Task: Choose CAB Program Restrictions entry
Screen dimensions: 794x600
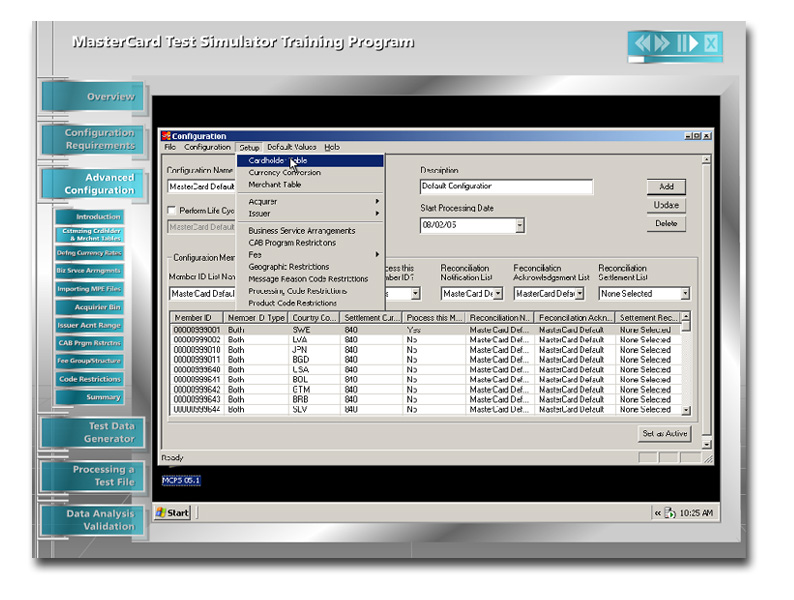Action: coord(310,243)
